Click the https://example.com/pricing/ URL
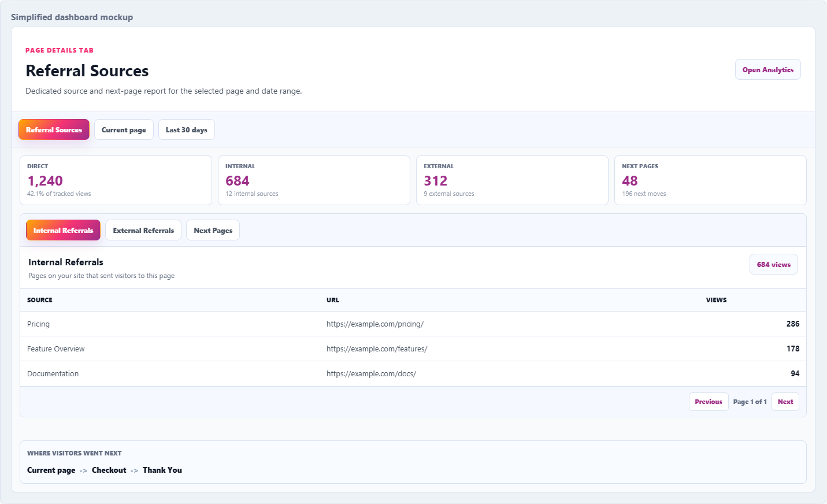 pyautogui.click(x=375, y=324)
